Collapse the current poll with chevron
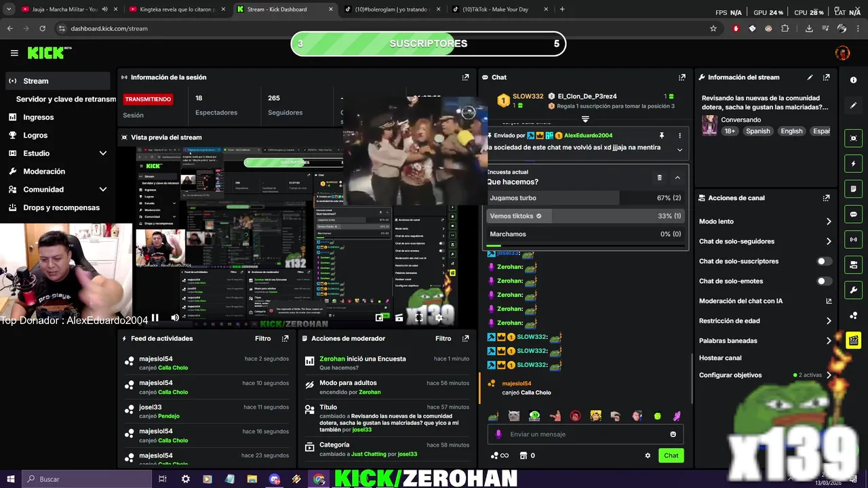Image resolution: width=868 pixels, height=488 pixels. tap(677, 178)
